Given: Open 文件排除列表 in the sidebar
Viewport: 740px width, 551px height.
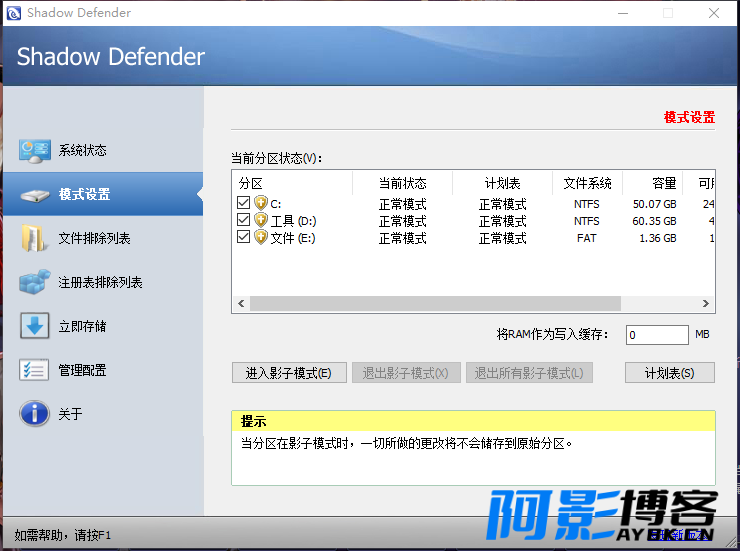Looking at the screenshot, I should pyautogui.click(x=103, y=238).
